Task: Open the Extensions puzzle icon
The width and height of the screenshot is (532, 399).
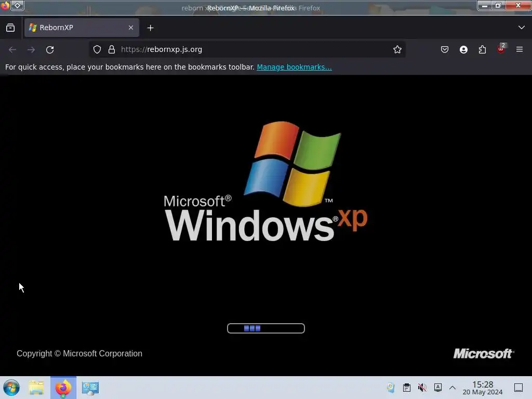Action: tap(482, 49)
